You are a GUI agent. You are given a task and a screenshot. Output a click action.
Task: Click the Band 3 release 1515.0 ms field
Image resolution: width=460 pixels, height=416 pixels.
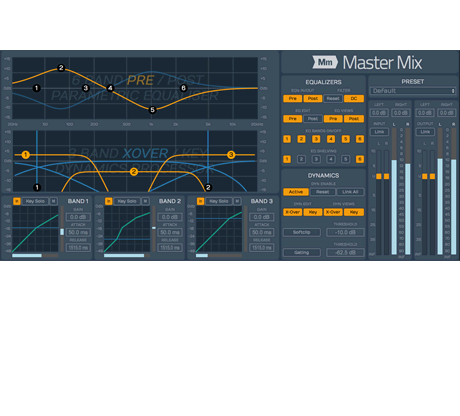(x=262, y=248)
